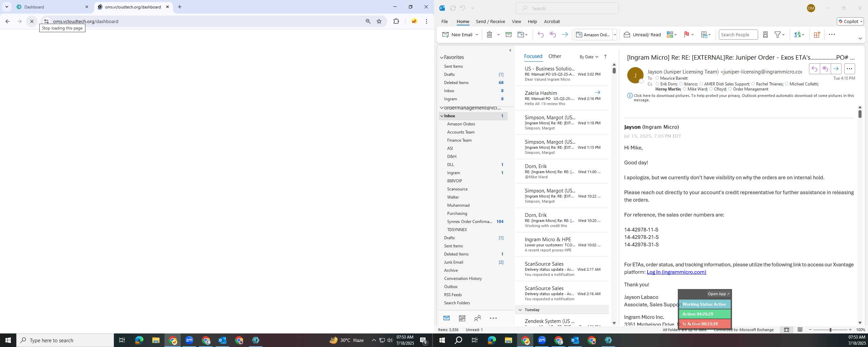Click the Outlook Search box in title bar
The width and height of the screenshot is (868, 347).
(x=567, y=8)
